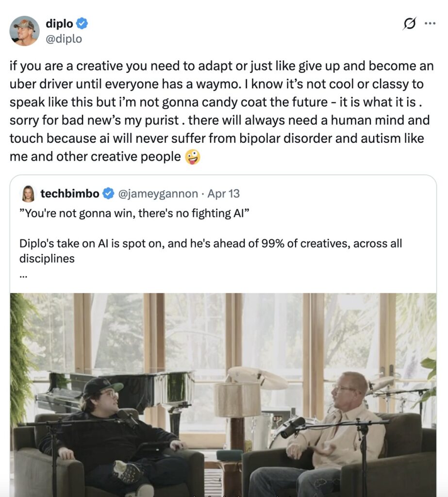The height and width of the screenshot is (497, 448).
Task: Click diplo's blue verified badge
Action: 82,23
